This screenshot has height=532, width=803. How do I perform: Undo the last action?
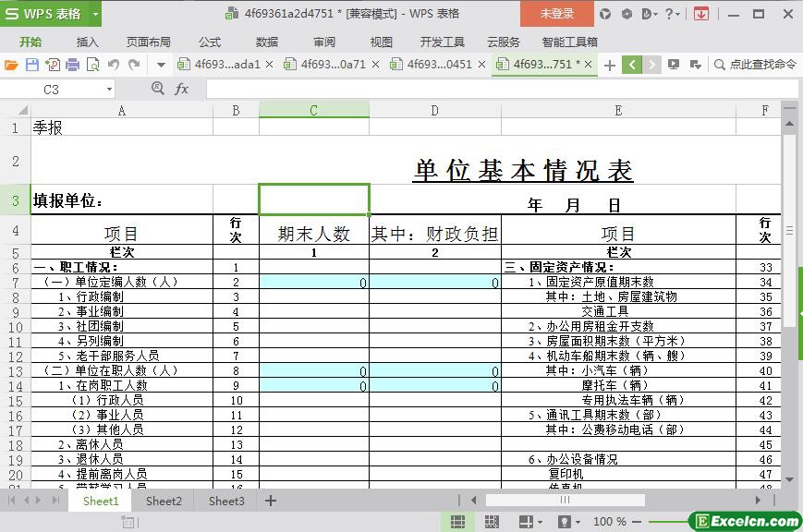click(114, 65)
